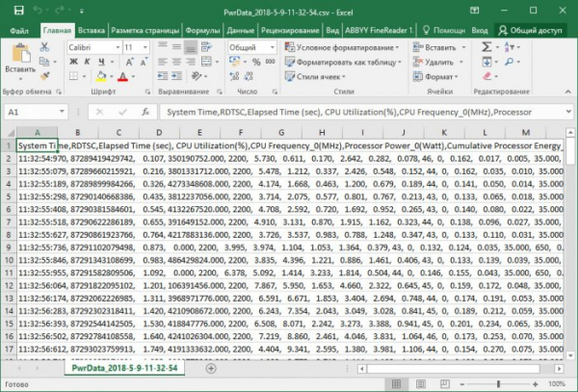This screenshot has height=392, width=578.
Task: Increase indent icon
Action: (x=177, y=76)
